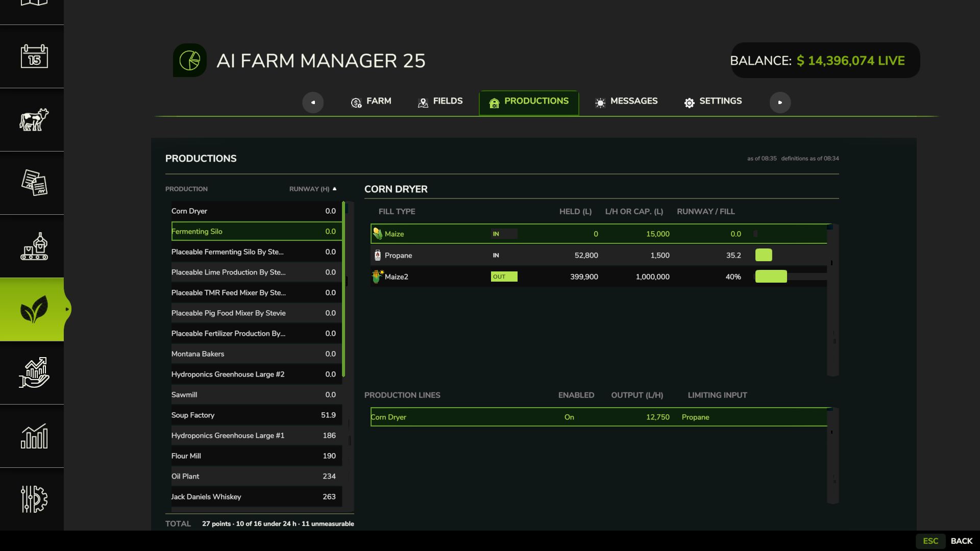Open the statistics bar chart sidebar icon
Viewport: 980px width, 551px height.
click(34, 436)
